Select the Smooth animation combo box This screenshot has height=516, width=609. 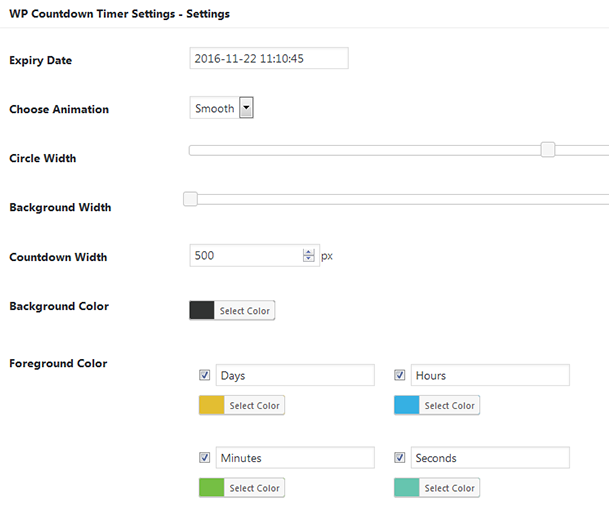[x=221, y=108]
